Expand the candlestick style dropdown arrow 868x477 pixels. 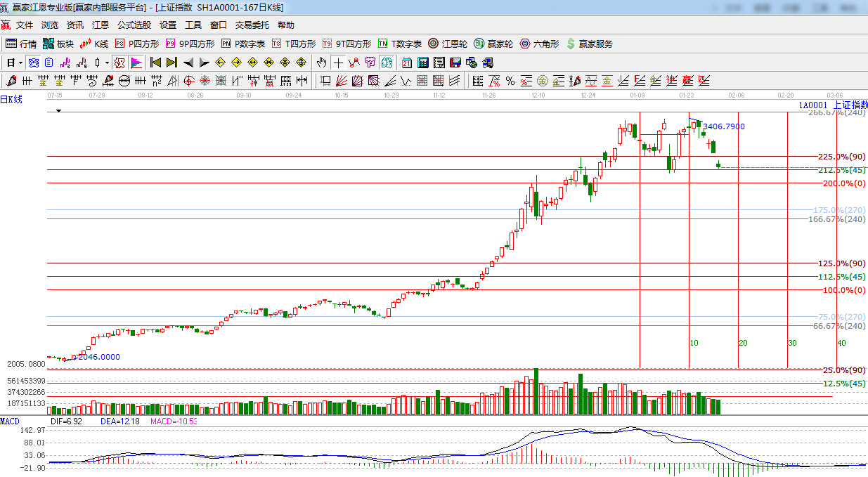click(107, 63)
